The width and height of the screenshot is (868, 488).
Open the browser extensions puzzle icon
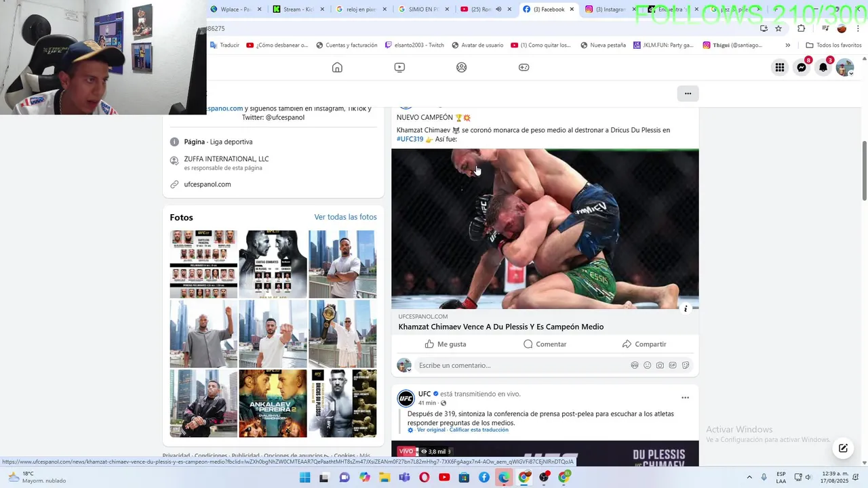(801, 28)
